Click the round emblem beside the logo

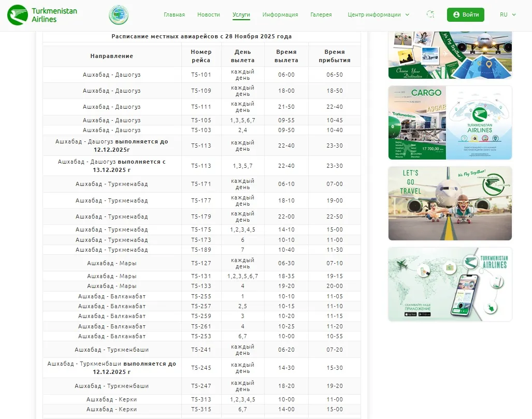pos(119,15)
